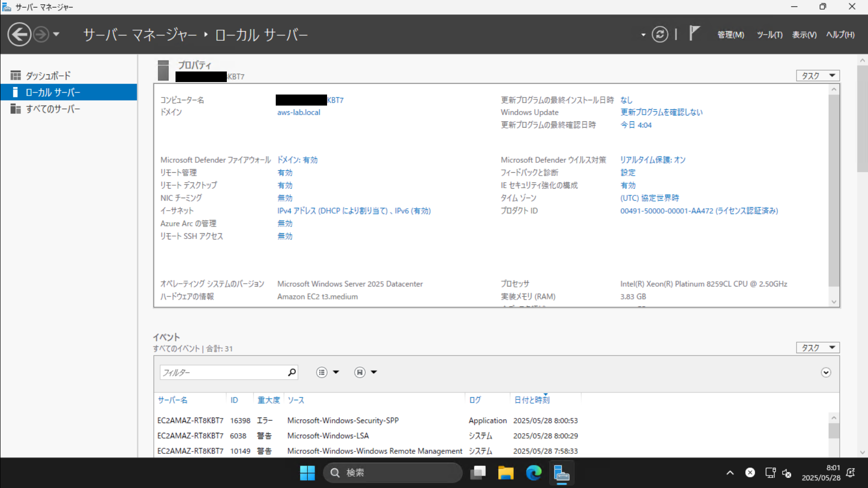Open the navigation history dropdown arrow
868x488 pixels.
pos(56,35)
